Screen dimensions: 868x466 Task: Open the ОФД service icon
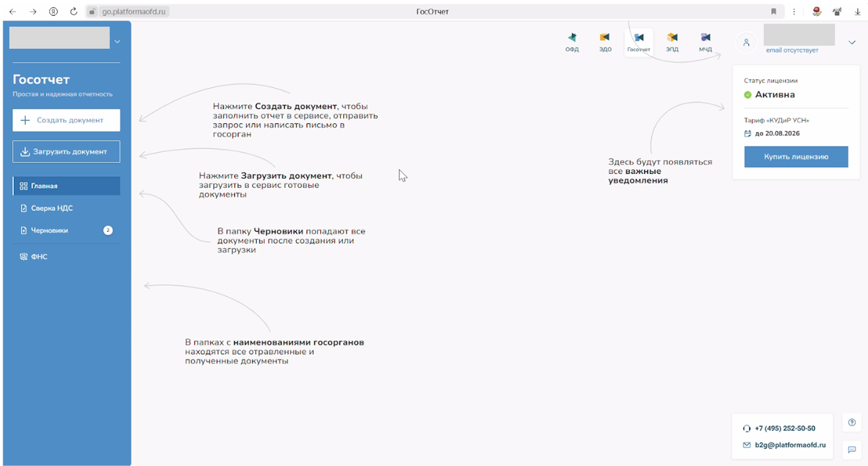click(x=572, y=42)
